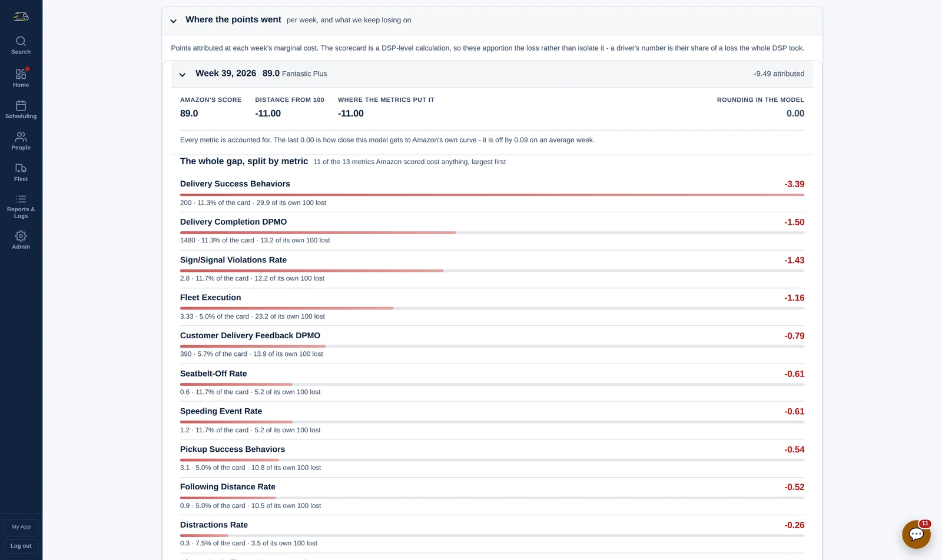Open Search from the sidebar
The width and height of the screenshot is (942, 560).
click(21, 45)
